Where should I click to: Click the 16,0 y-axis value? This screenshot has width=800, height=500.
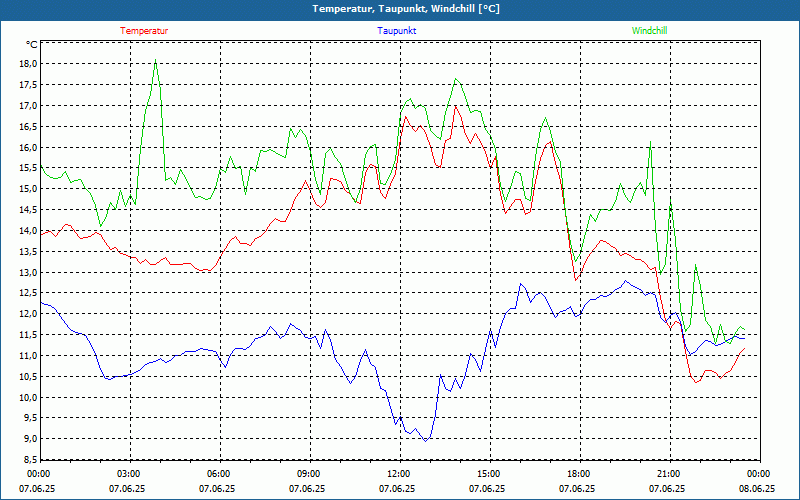(x=29, y=147)
